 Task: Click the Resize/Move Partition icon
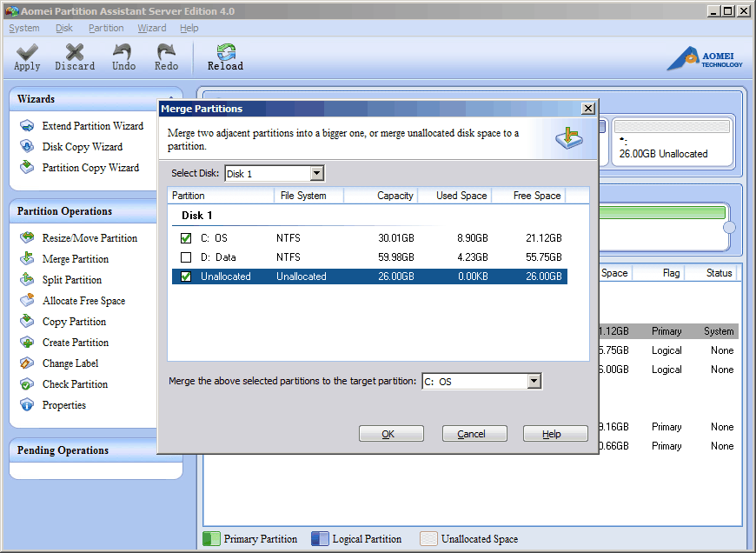[27, 237]
